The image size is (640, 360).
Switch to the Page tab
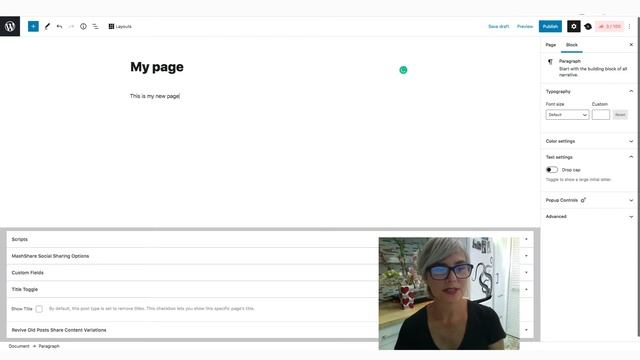pos(551,45)
